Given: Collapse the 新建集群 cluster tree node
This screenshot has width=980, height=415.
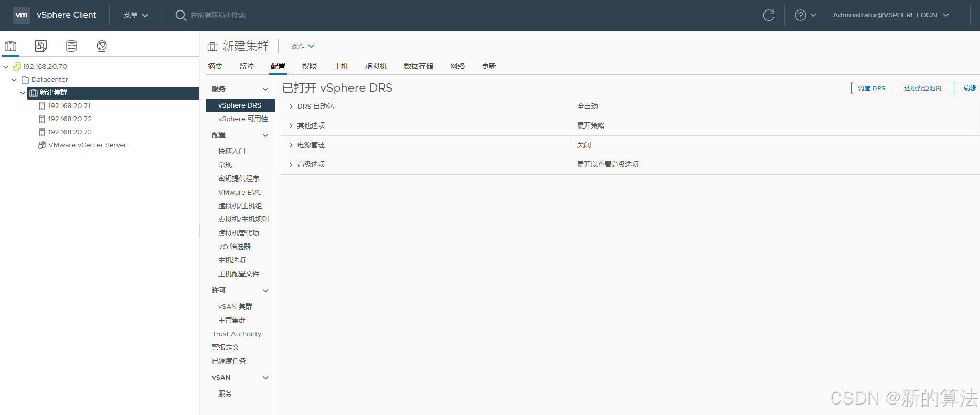Looking at the screenshot, I should pyautogui.click(x=23, y=93).
